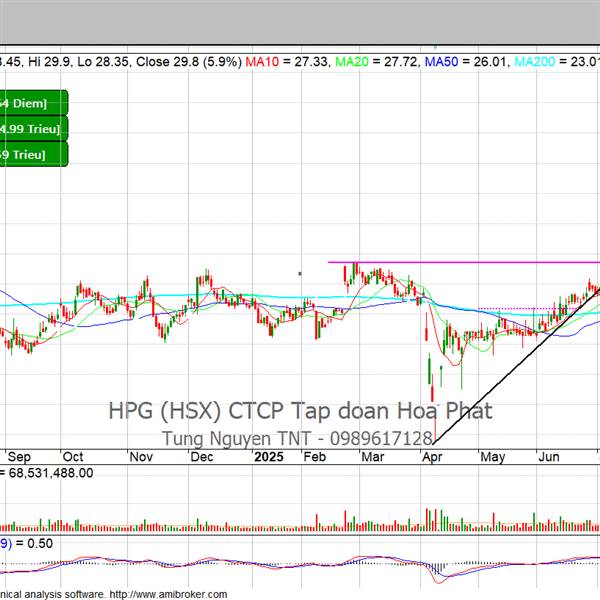This screenshot has height=600, width=600.
Task: Click the Jun label on time axis
Action: [549, 456]
